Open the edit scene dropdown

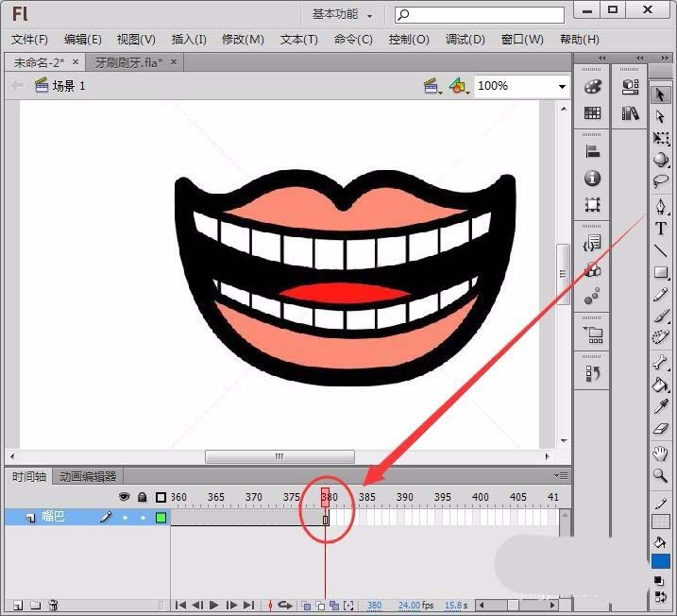[433, 86]
